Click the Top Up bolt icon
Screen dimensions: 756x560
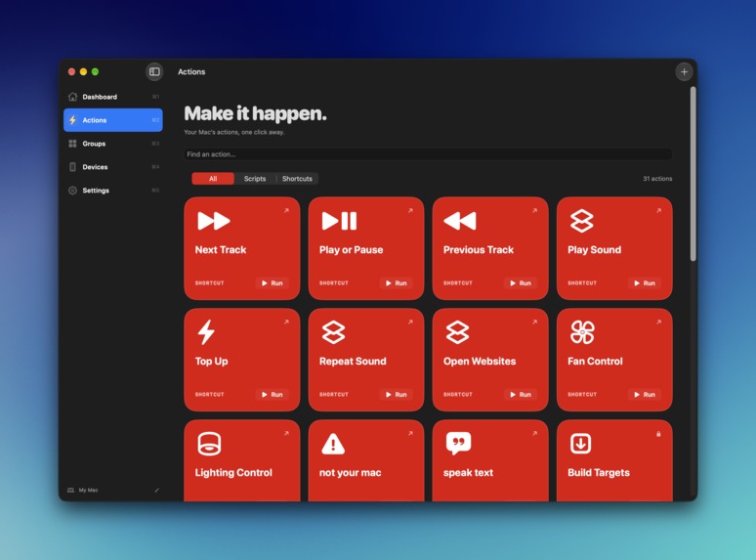tap(206, 332)
